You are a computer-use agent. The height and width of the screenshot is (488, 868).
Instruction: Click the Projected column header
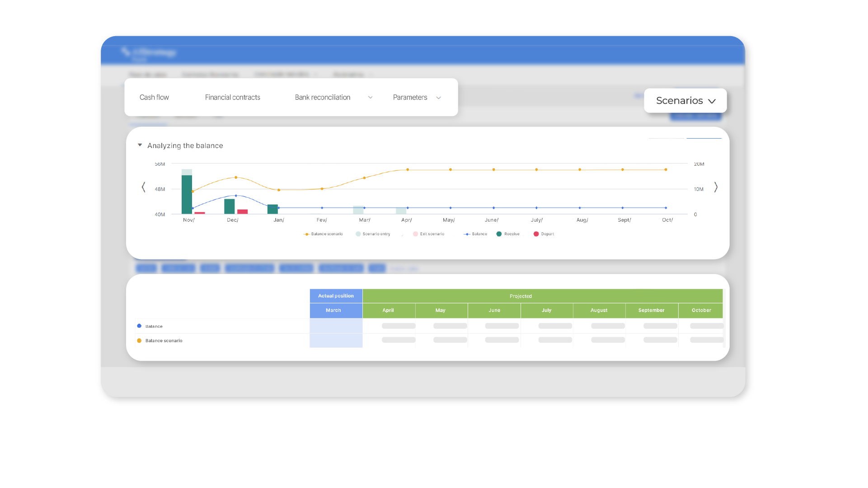[x=521, y=296]
